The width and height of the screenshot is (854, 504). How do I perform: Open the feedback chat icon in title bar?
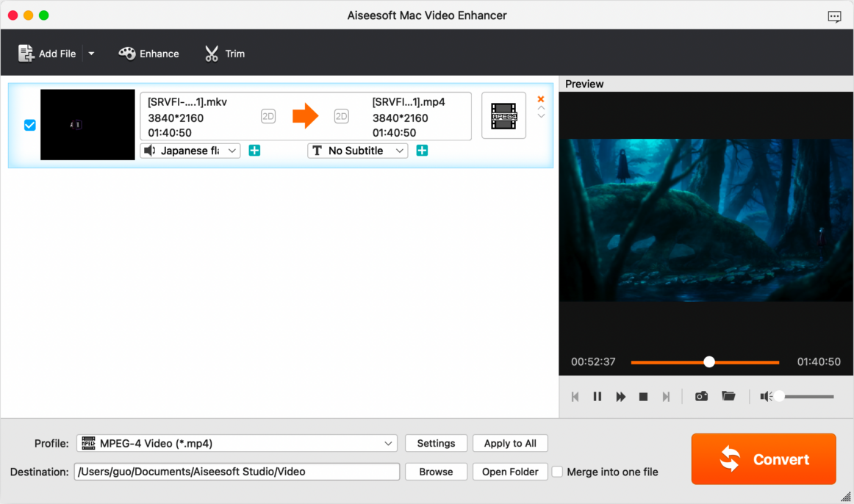[x=834, y=16]
